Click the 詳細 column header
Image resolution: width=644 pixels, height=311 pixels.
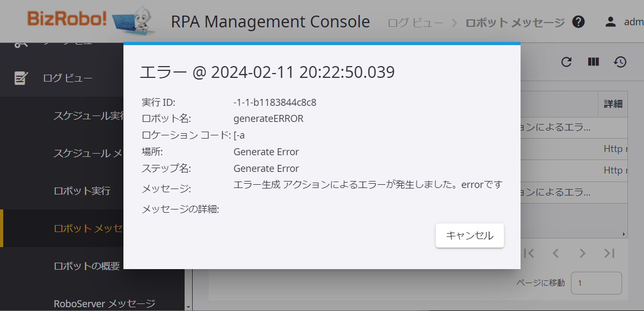click(613, 104)
